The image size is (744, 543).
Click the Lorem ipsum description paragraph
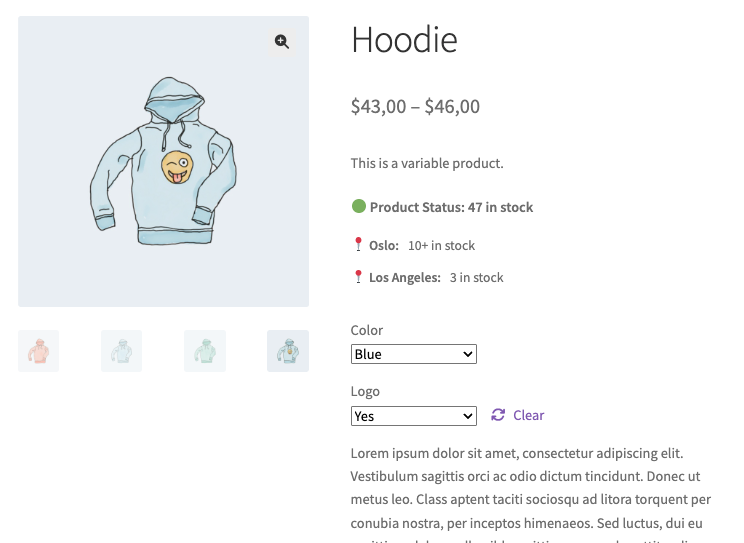pyautogui.click(x=530, y=488)
